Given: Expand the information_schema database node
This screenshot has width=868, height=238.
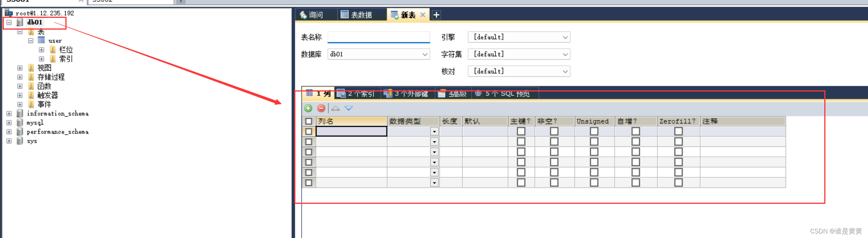Looking at the screenshot, I should pos(9,113).
